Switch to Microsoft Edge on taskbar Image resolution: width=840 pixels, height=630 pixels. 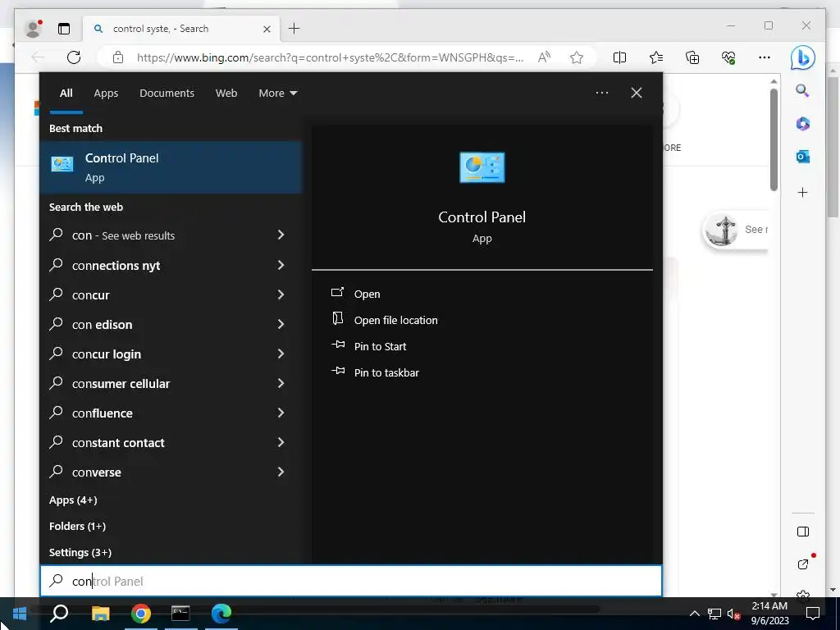click(x=221, y=614)
